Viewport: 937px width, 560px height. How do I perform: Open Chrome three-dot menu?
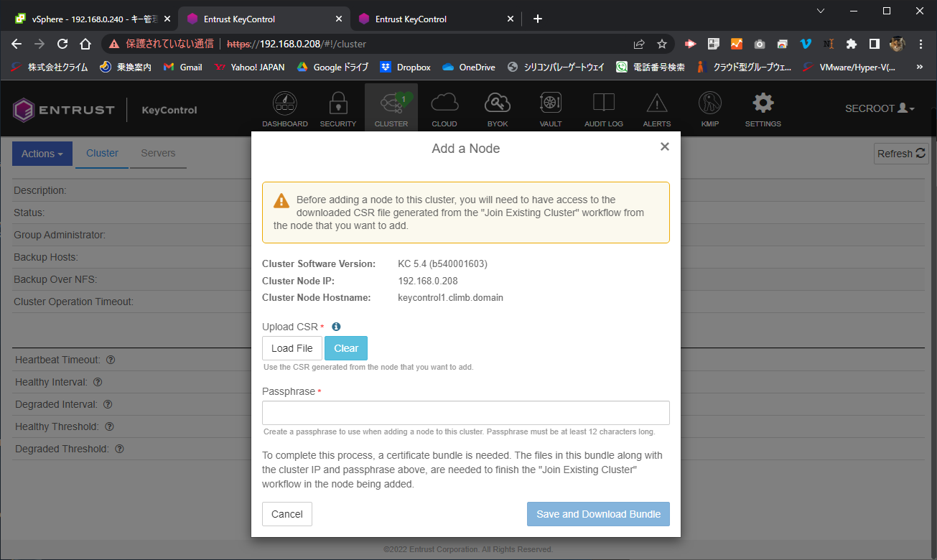(x=920, y=44)
